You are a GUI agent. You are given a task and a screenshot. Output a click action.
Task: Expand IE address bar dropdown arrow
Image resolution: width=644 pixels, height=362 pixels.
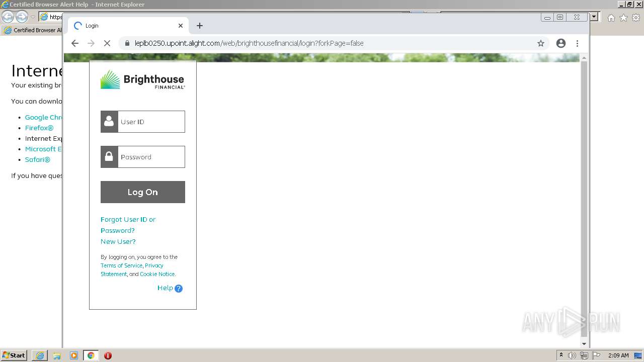click(x=594, y=17)
